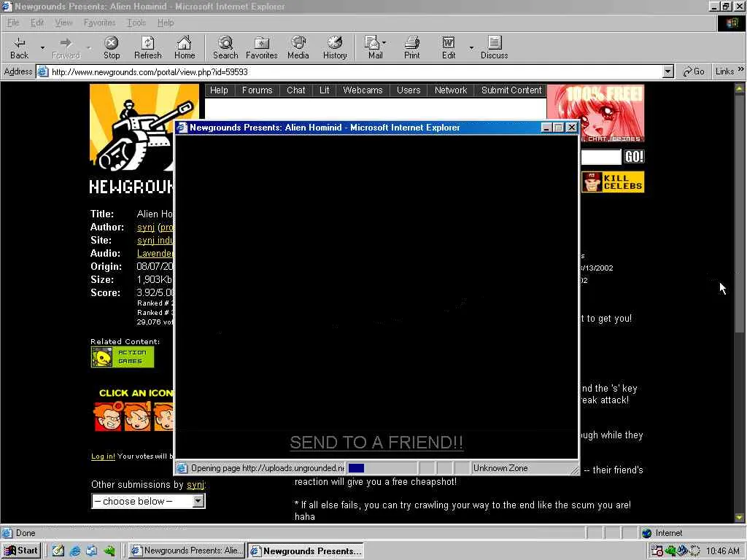The height and width of the screenshot is (560, 747).
Task: Click the SEND TO A FRIEND link
Action: 376,443
